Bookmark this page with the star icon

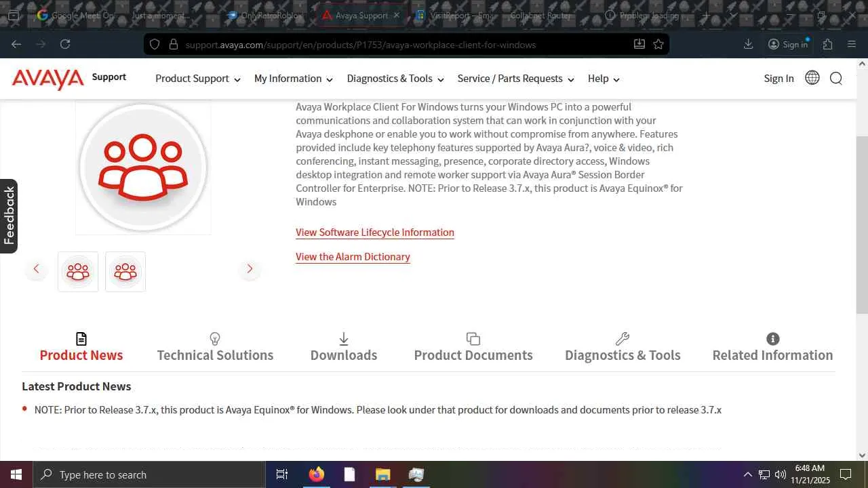[x=658, y=44]
